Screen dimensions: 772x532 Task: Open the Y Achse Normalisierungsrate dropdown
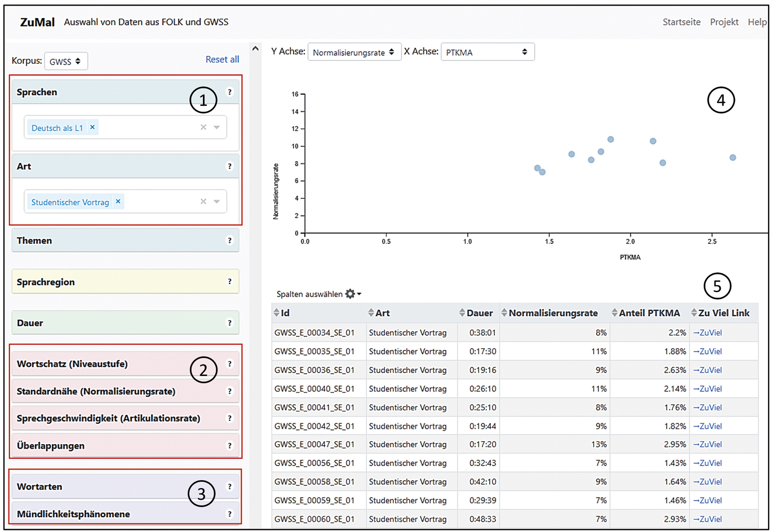354,52
